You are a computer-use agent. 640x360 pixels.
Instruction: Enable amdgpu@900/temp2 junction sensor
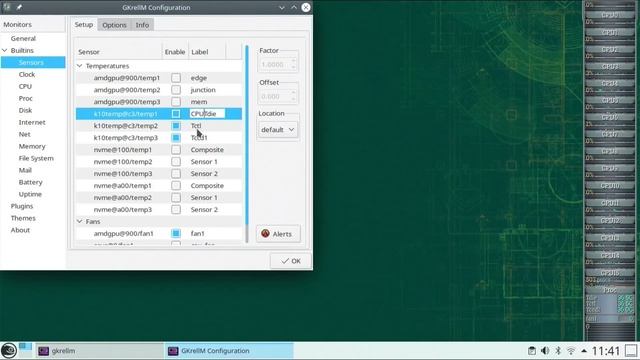[176, 89]
